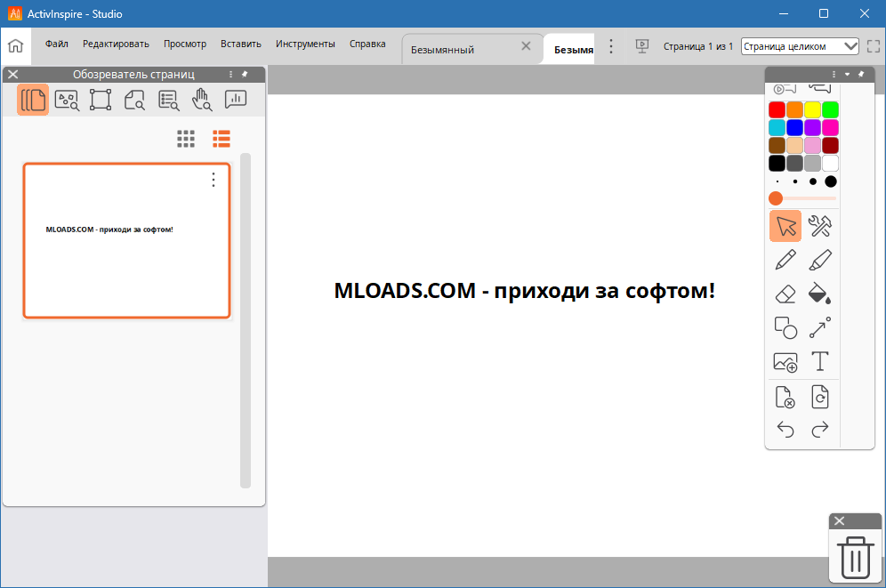Click the flipchart Trash bin icon
Screen dimensions: 886x588
pos(856,557)
